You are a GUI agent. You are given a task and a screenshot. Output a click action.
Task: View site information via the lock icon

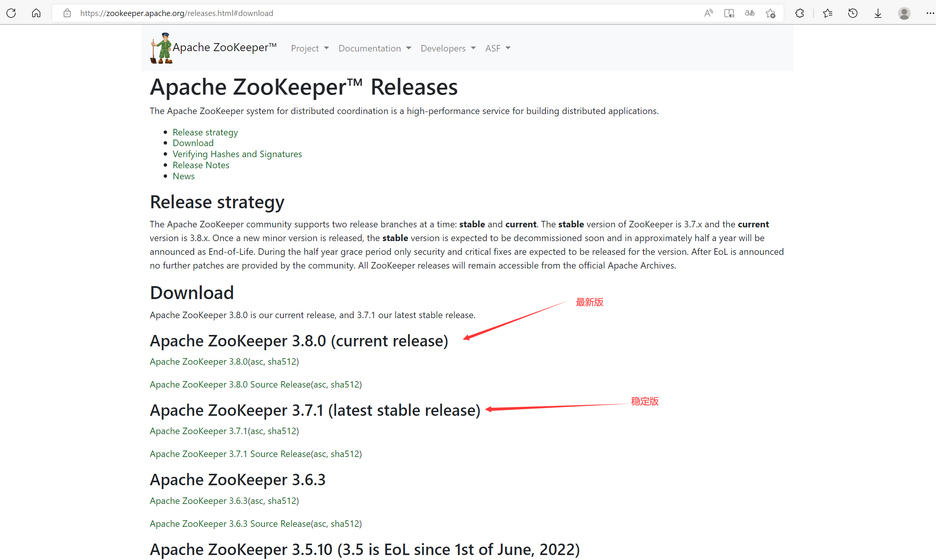67,13
